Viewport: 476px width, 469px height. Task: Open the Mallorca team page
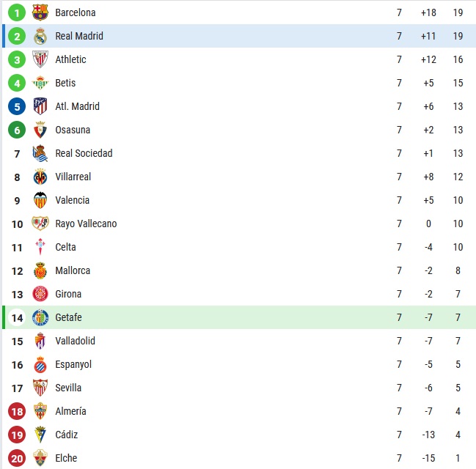[x=73, y=270]
